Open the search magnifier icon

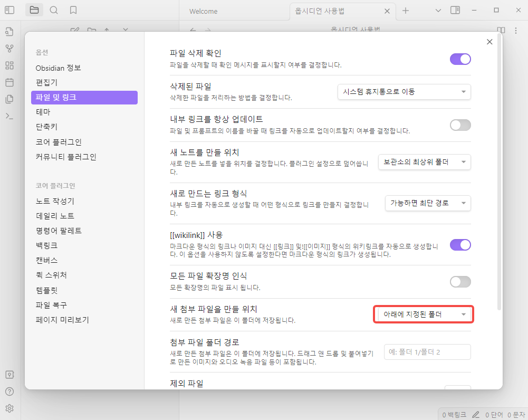click(54, 11)
